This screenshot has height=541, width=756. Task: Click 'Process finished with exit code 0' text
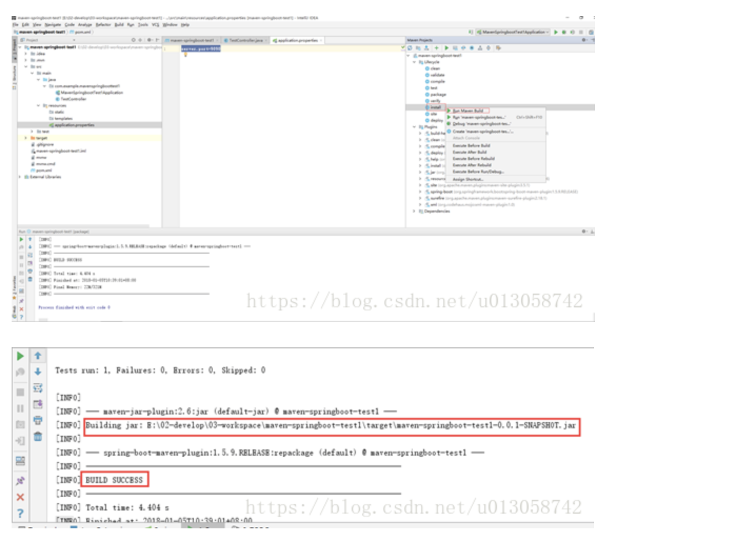pyautogui.click(x=74, y=307)
